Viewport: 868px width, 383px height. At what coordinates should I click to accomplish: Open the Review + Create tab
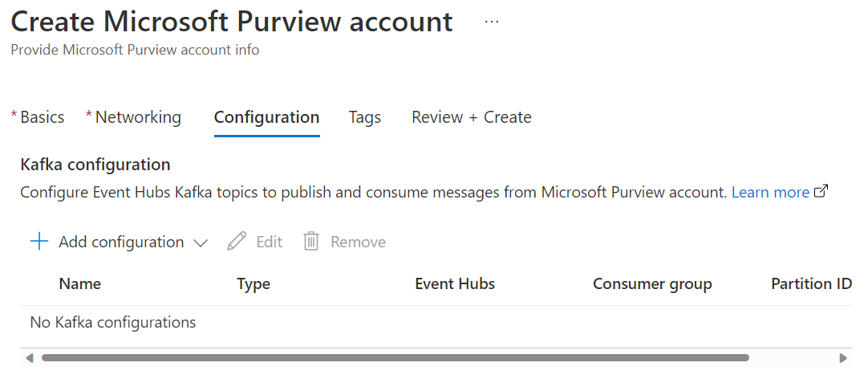coord(472,117)
